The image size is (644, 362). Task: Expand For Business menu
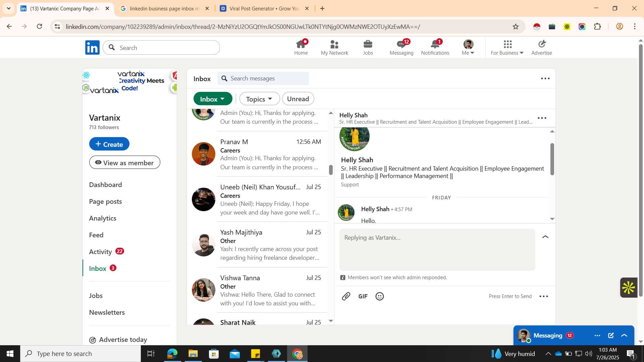(507, 48)
